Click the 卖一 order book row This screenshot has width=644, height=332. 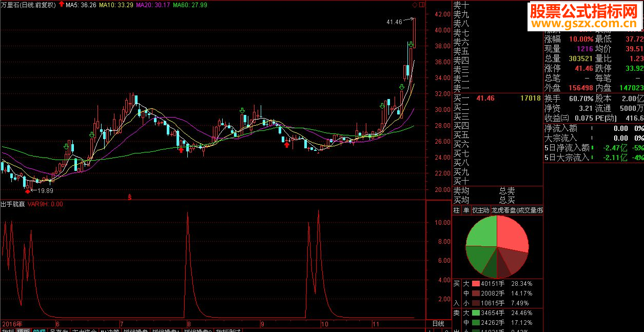pyautogui.click(x=497, y=88)
